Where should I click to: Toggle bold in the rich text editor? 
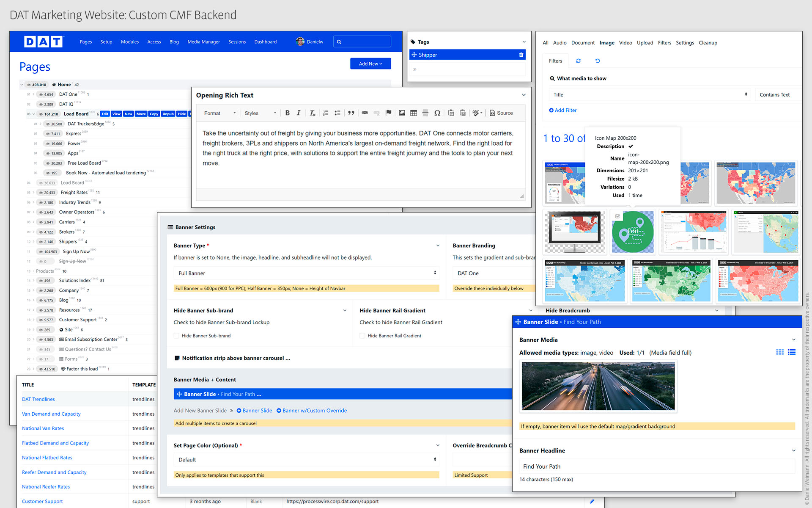(287, 113)
